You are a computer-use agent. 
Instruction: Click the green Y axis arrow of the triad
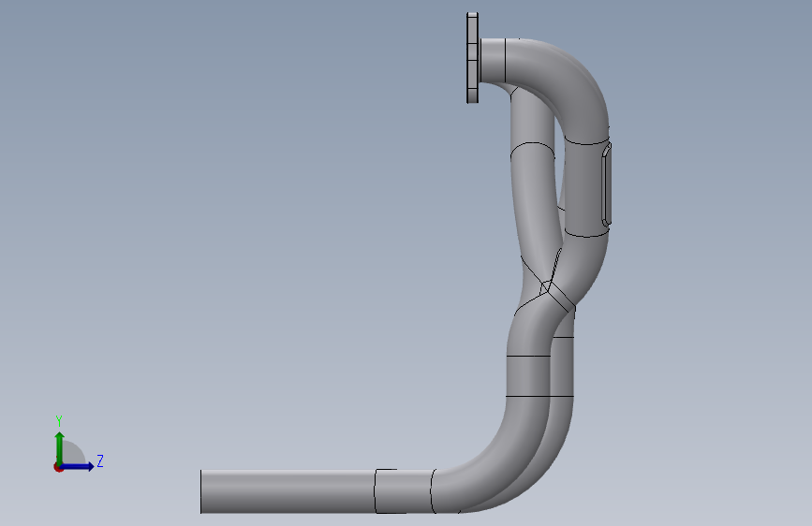tap(59, 447)
